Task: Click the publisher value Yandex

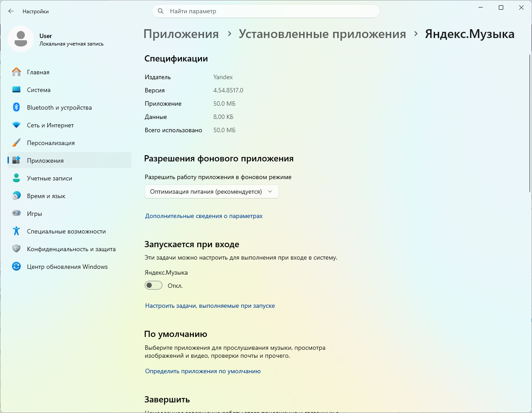Action: tap(223, 77)
